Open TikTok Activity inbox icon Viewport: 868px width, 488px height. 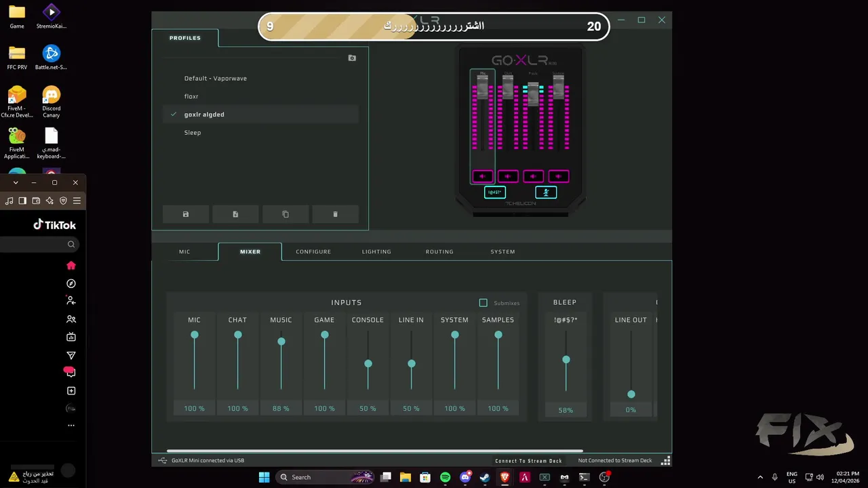pos(71,372)
